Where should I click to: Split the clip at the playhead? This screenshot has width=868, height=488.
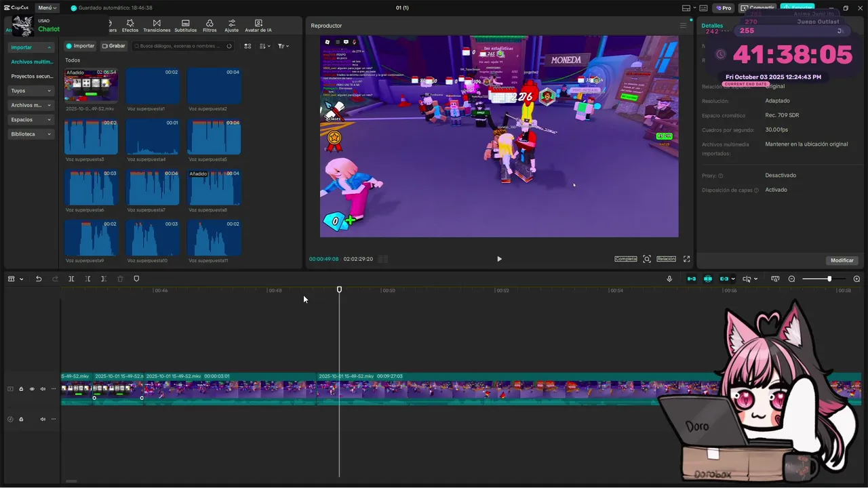click(x=71, y=279)
